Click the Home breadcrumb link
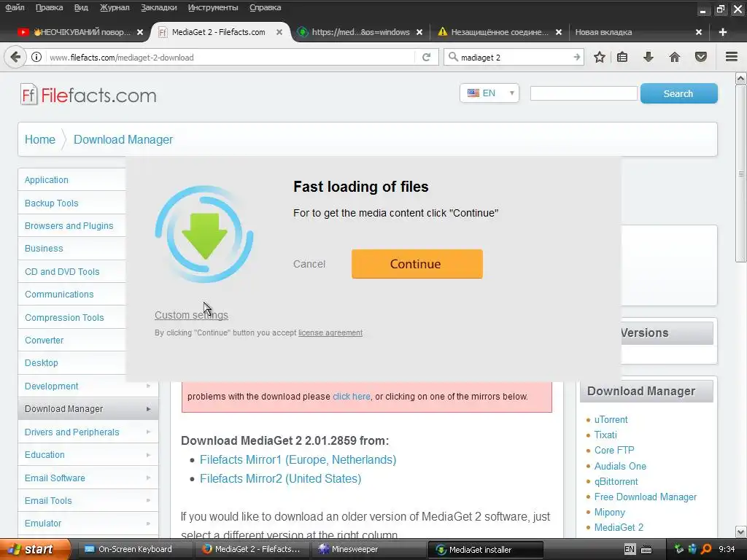This screenshot has width=747, height=560. click(40, 139)
